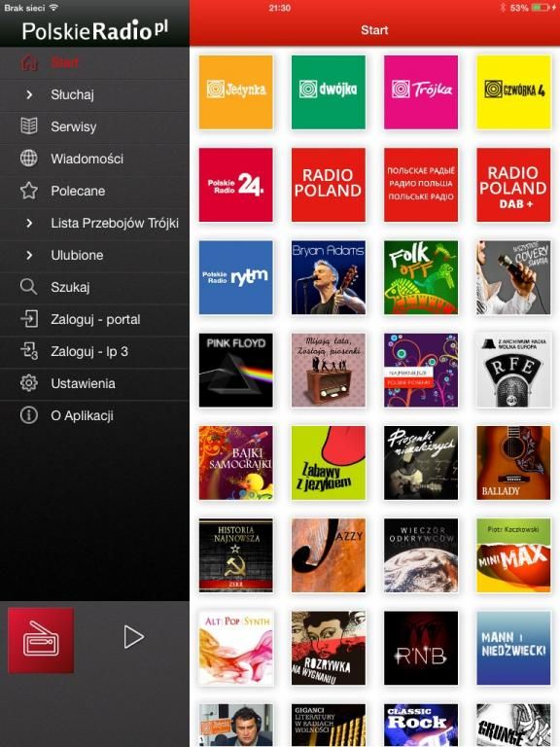Open the Najpiękniejsze Polskie Piosenki tile

421,371
